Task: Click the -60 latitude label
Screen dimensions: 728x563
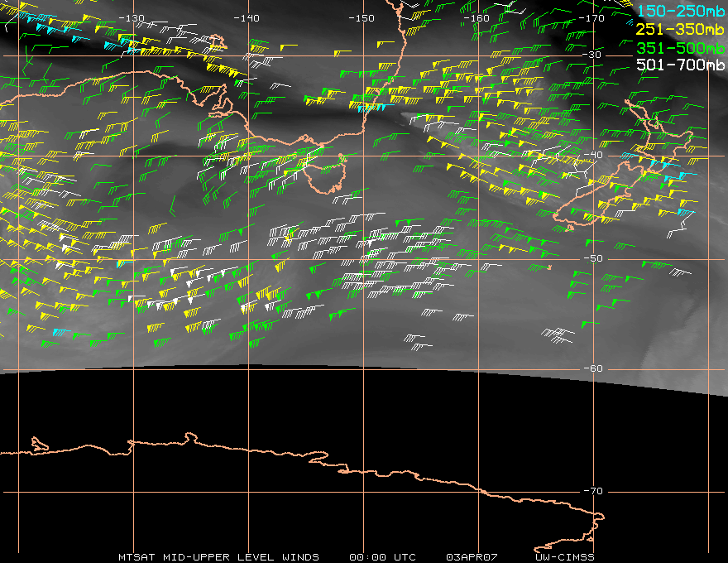Action: coord(593,368)
